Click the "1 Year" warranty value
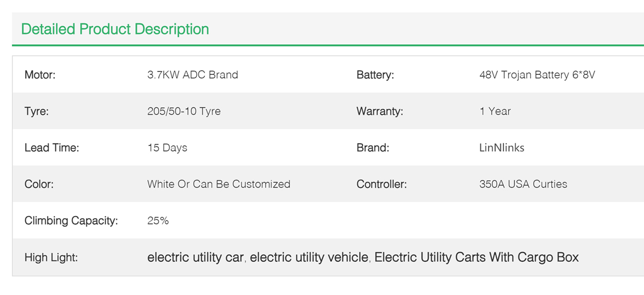Image resolution: width=644 pixels, height=295 pixels. (x=495, y=111)
